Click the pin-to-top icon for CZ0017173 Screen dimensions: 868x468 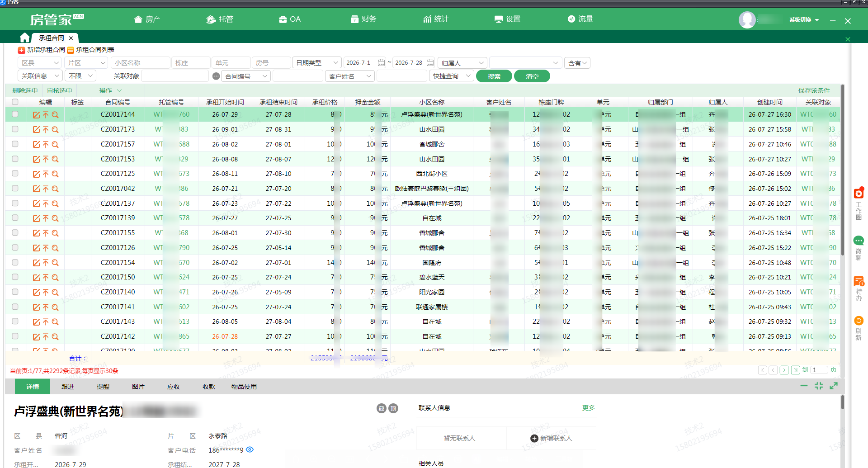(46, 130)
